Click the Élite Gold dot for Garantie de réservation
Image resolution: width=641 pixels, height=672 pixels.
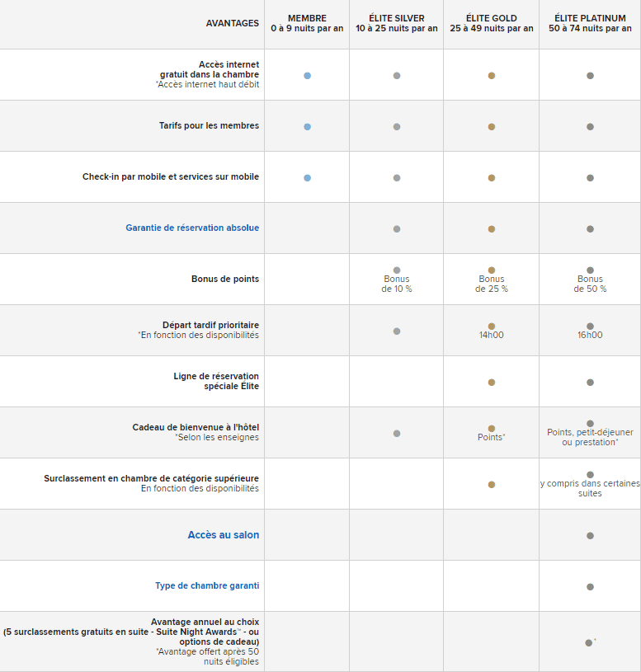(492, 229)
